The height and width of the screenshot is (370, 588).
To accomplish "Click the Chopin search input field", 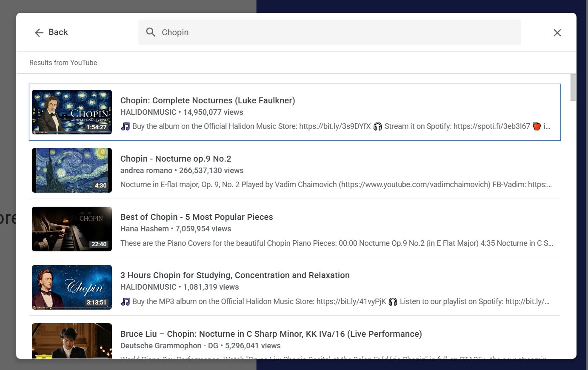I will click(329, 32).
